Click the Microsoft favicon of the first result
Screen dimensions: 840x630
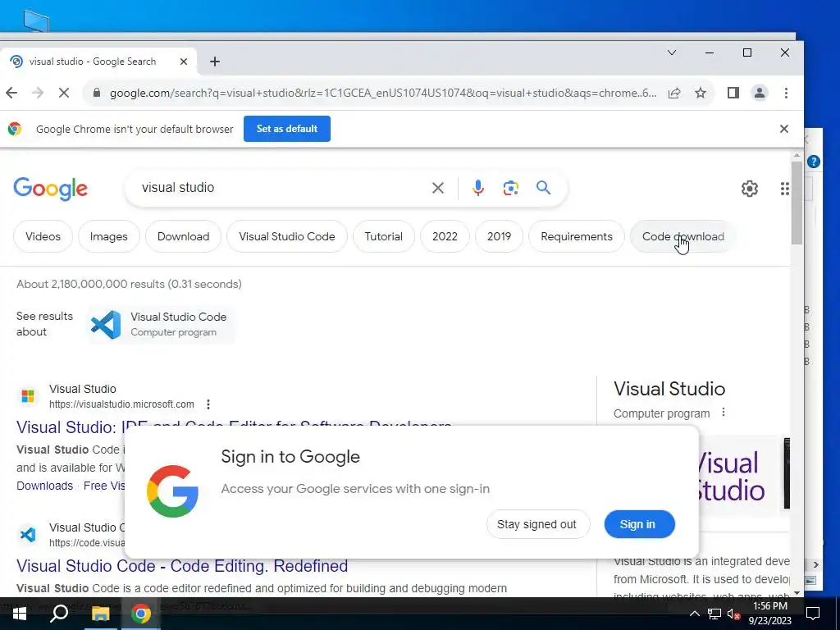[28, 396]
